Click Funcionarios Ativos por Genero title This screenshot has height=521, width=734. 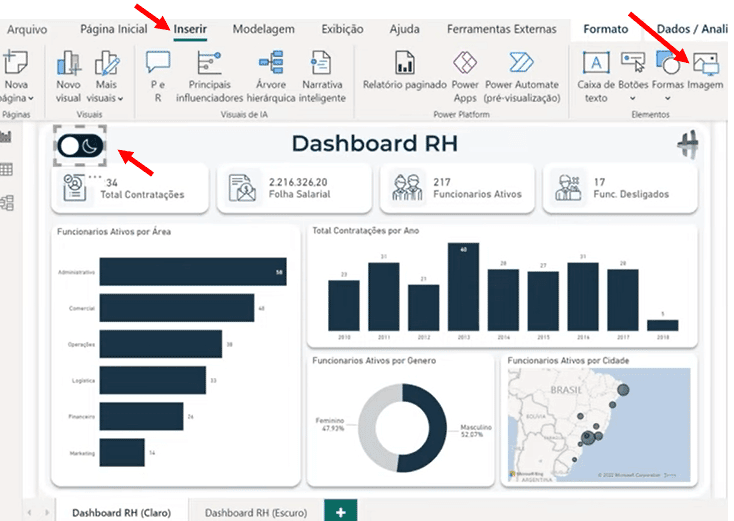[x=374, y=360]
